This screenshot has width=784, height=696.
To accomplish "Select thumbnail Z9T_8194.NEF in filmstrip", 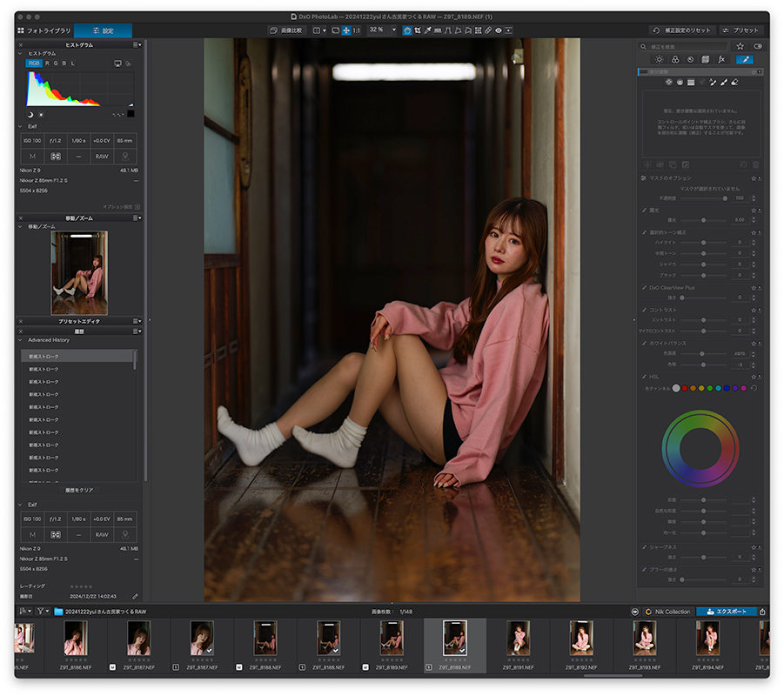I will click(707, 645).
